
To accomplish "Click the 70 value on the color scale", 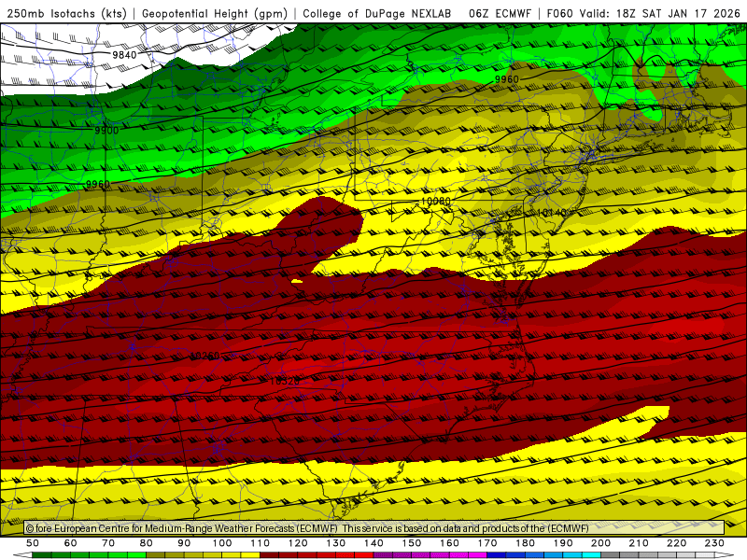I will point(108,543).
